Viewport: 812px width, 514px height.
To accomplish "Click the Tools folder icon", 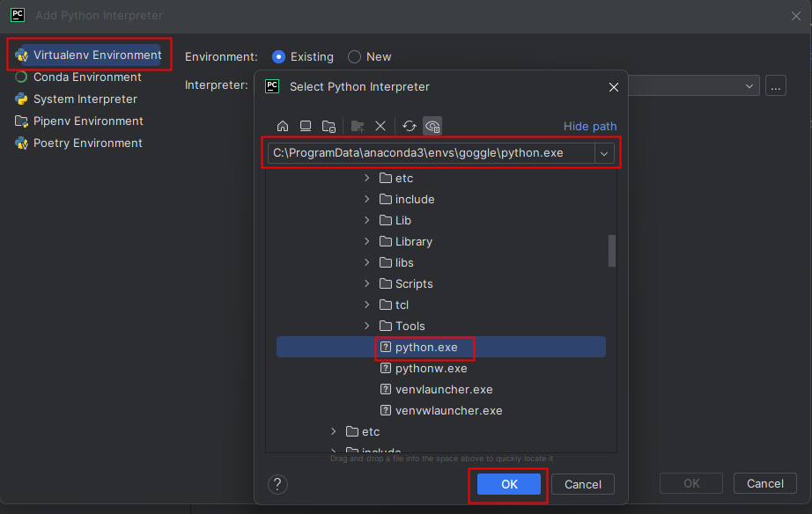I will (385, 326).
